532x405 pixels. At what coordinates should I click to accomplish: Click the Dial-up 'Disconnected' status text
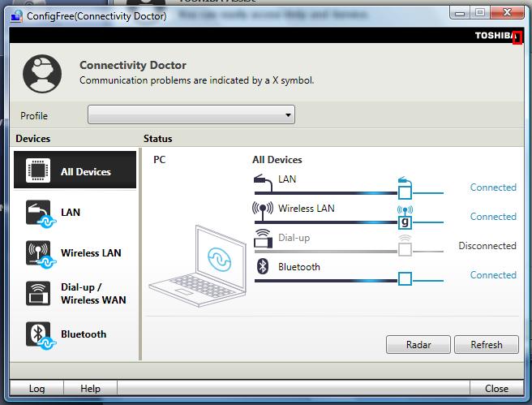(x=487, y=246)
